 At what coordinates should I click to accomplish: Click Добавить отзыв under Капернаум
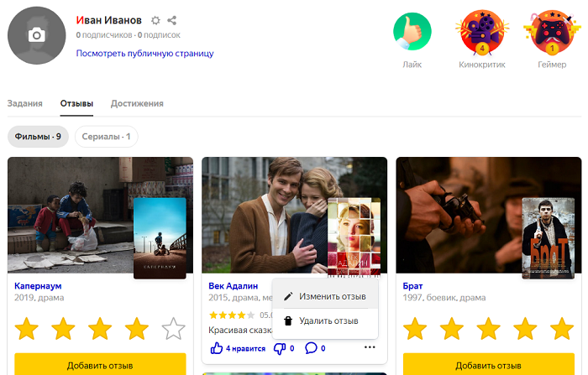(100, 365)
